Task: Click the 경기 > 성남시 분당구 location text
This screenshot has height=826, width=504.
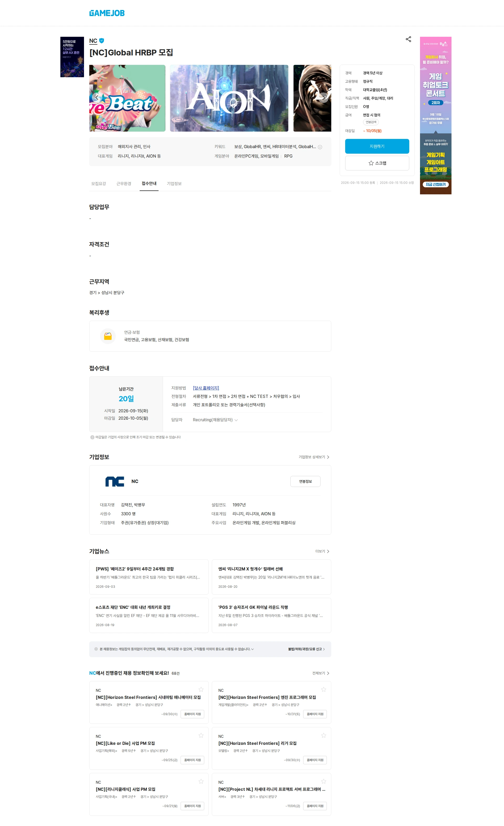Action: [107, 293]
